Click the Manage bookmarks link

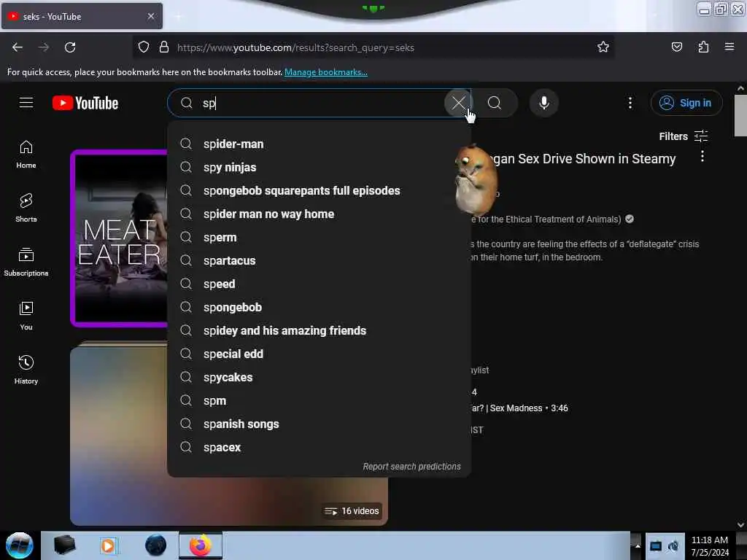[x=326, y=72]
